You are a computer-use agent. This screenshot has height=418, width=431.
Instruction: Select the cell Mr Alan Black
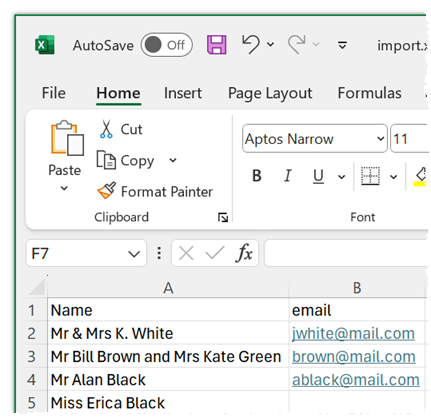(x=168, y=380)
